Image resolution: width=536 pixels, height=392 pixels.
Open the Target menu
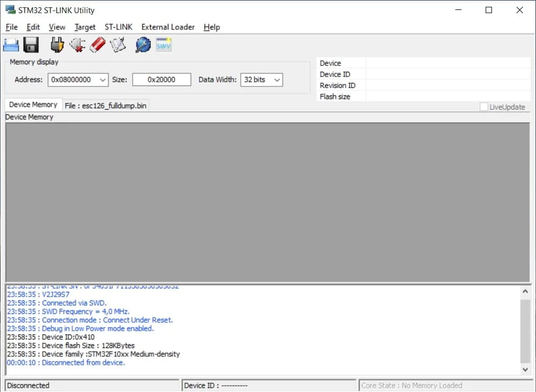tap(85, 27)
